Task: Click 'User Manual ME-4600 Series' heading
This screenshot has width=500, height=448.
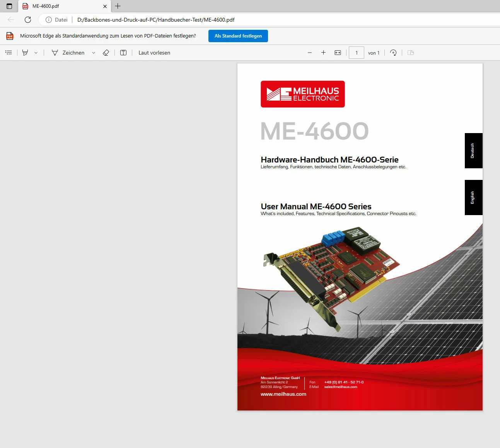Action: [316, 206]
